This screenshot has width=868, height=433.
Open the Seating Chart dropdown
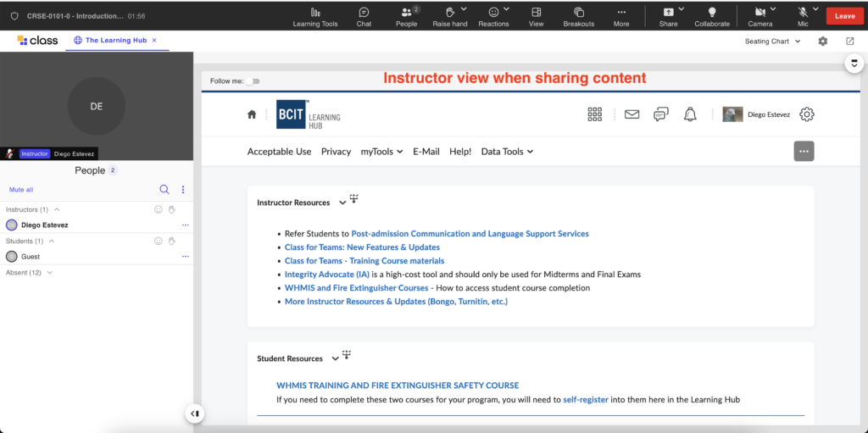[772, 41]
